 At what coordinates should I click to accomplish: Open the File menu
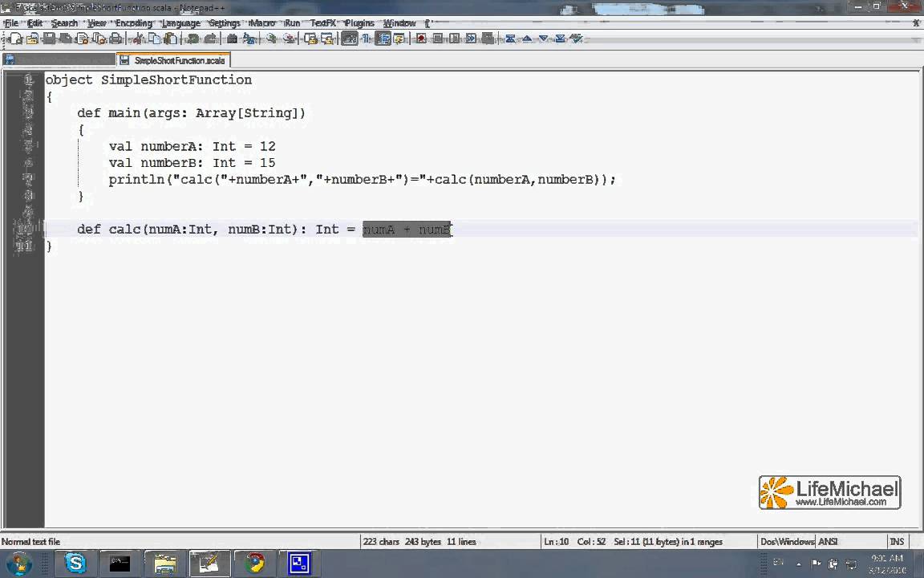point(11,23)
